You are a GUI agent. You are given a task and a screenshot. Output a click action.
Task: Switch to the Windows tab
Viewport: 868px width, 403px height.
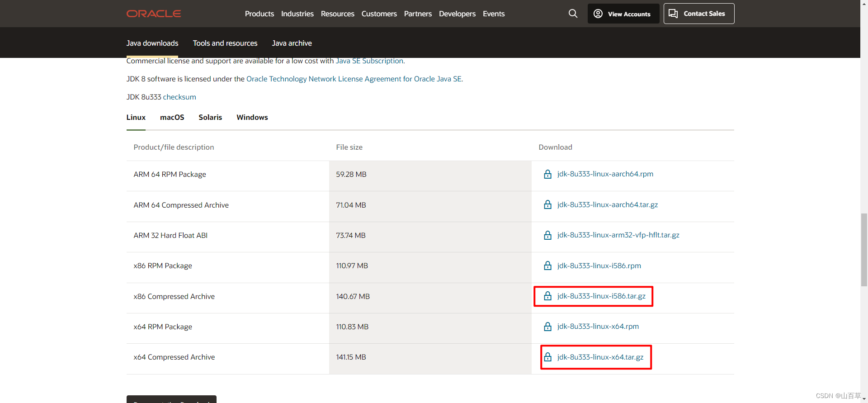pyautogui.click(x=252, y=117)
